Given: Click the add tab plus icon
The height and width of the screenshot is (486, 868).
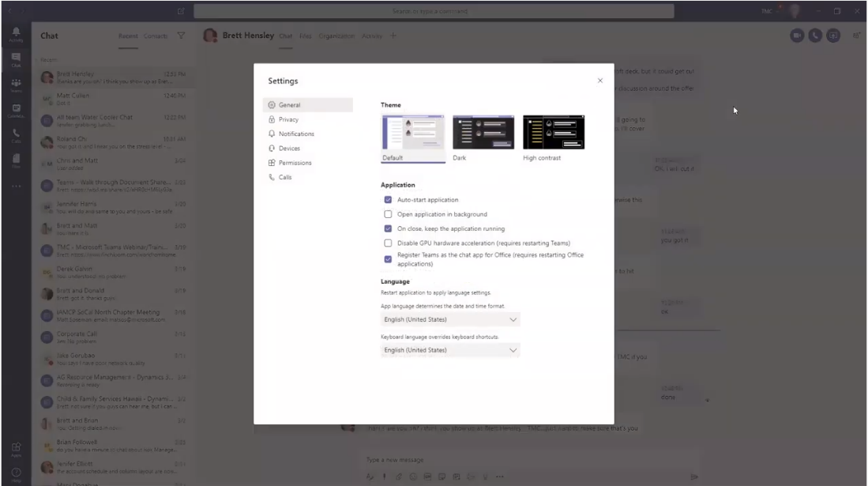Looking at the screenshot, I should [x=393, y=36].
